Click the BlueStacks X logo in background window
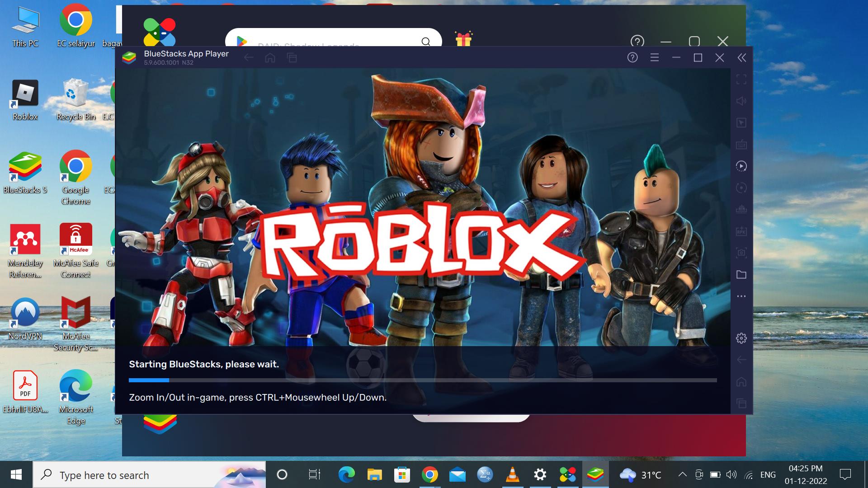This screenshot has width=868, height=488. tap(160, 32)
